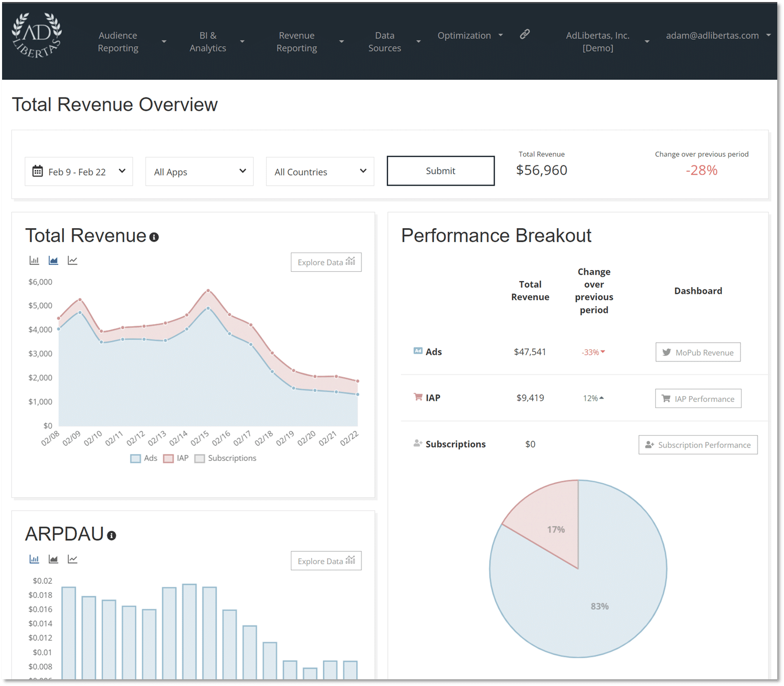Click Explore Data in Total Revenue panel

click(x=326, y=262)
